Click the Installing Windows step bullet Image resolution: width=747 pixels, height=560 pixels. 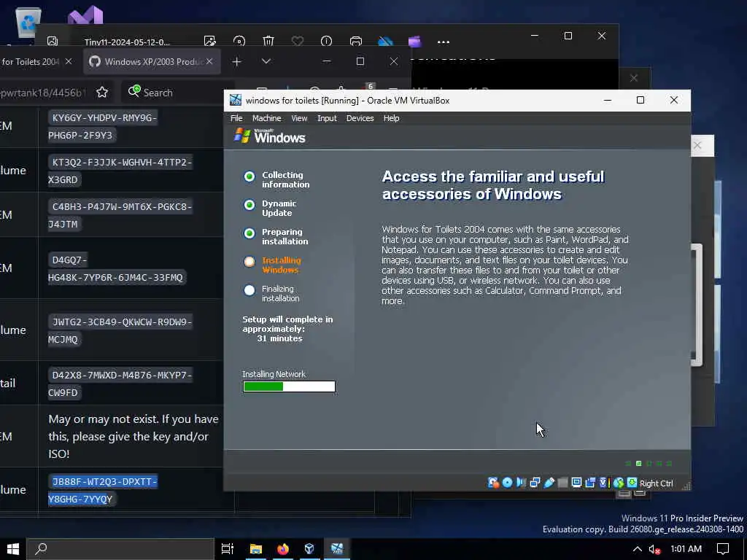[249, 262]
